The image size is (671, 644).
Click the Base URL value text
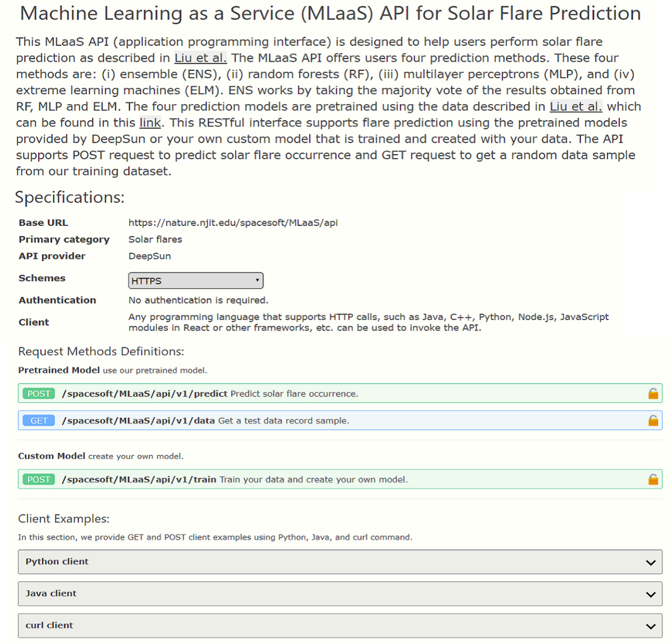pos(233,222)
